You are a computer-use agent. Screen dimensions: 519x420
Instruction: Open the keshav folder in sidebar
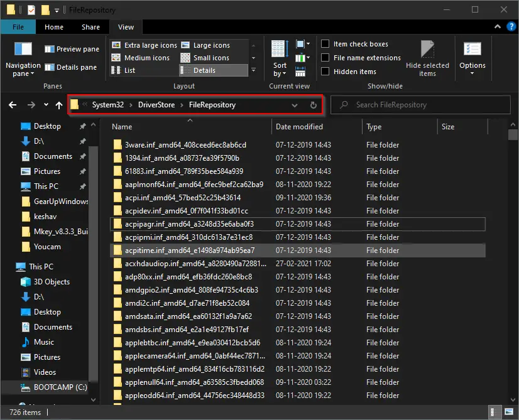39,217
